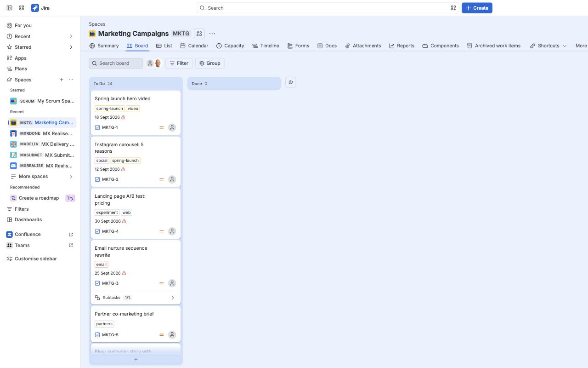Viewport: 588px width, 368px height.
Task: Open the AI search icon in the search bar
Action: pyautogui.click(x=453, y=8)
